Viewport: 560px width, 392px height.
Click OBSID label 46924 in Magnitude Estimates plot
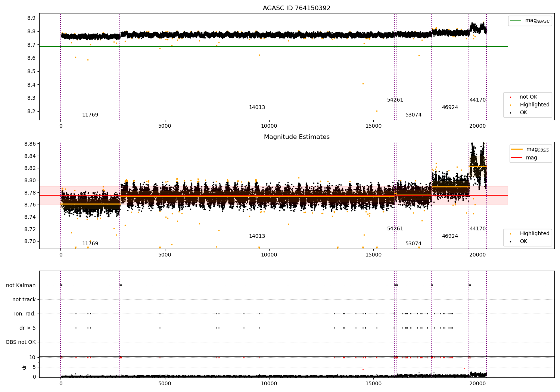click(x=450, y=236)
